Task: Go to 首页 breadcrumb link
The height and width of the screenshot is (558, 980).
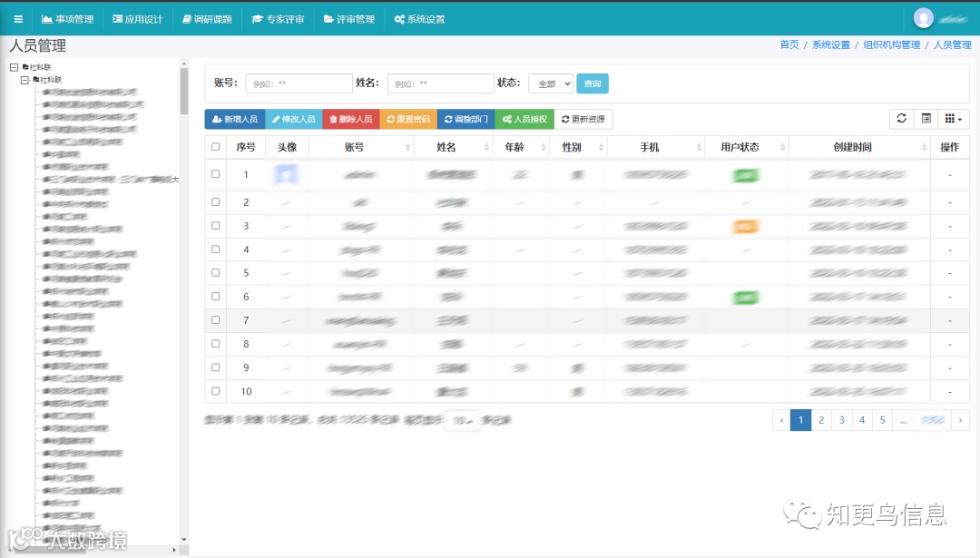Action: (789, 44)
